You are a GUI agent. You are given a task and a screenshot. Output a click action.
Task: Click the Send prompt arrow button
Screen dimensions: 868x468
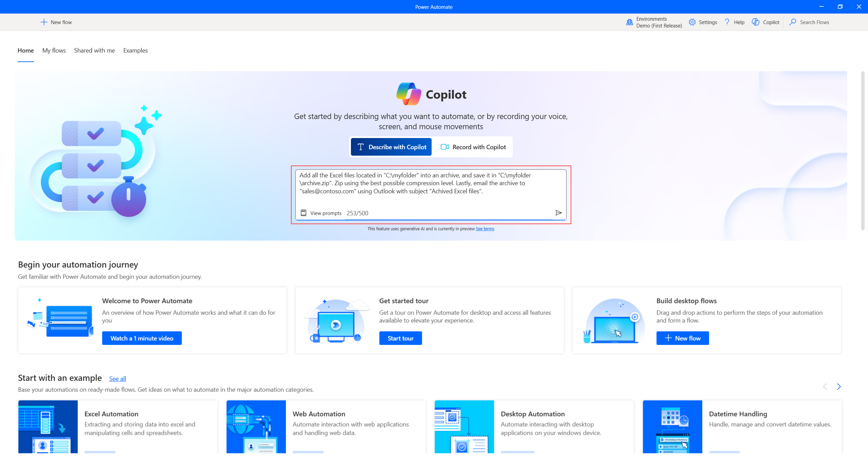pyautogui.click(x=557, y=213)
